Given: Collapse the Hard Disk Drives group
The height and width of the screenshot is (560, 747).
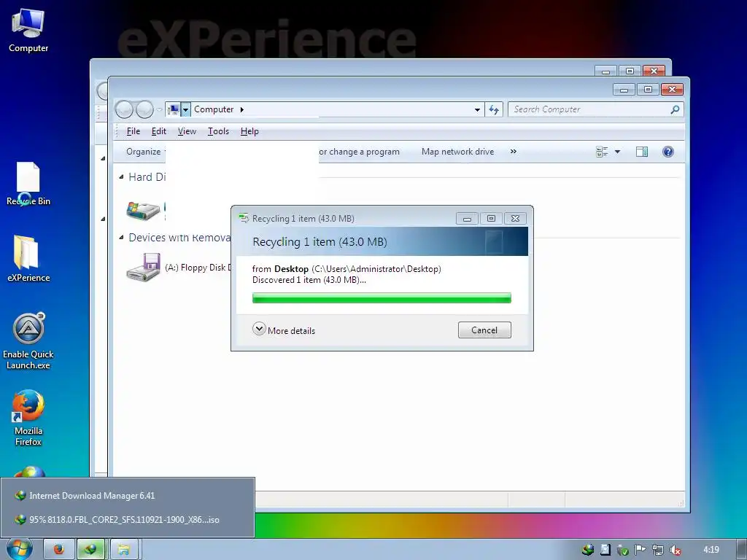Looking at the screenshot, I should click(x=122, y=176).
